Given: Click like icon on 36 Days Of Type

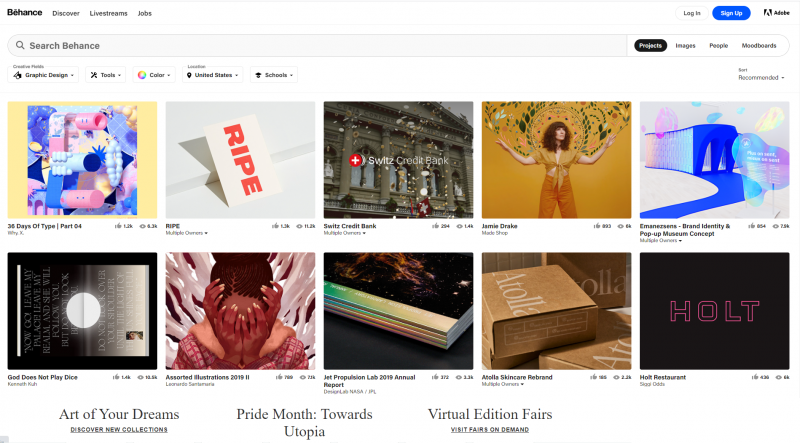Looking at the screenshot, I should coord(118,226).
